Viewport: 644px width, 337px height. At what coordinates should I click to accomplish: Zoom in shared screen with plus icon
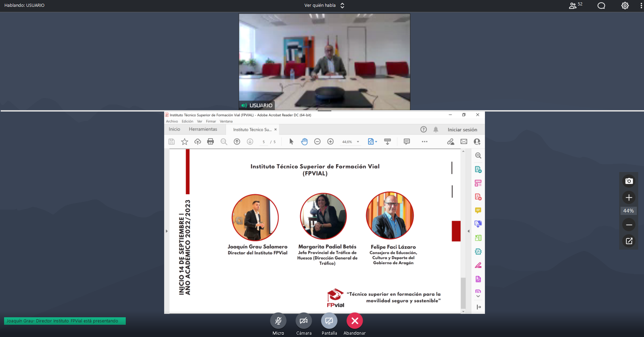click(629, 198)
